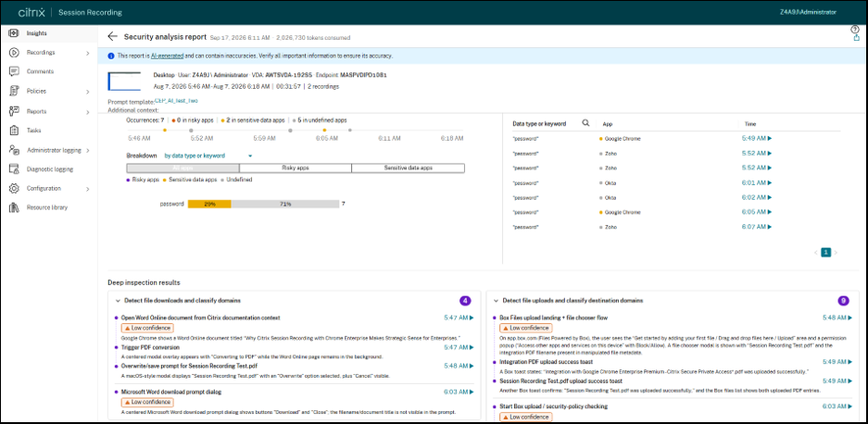Image resolution: width=868 pixels, height=424 pixels.
Task: Switch to Sensitive data apps tab
Action: click(408, 168)
